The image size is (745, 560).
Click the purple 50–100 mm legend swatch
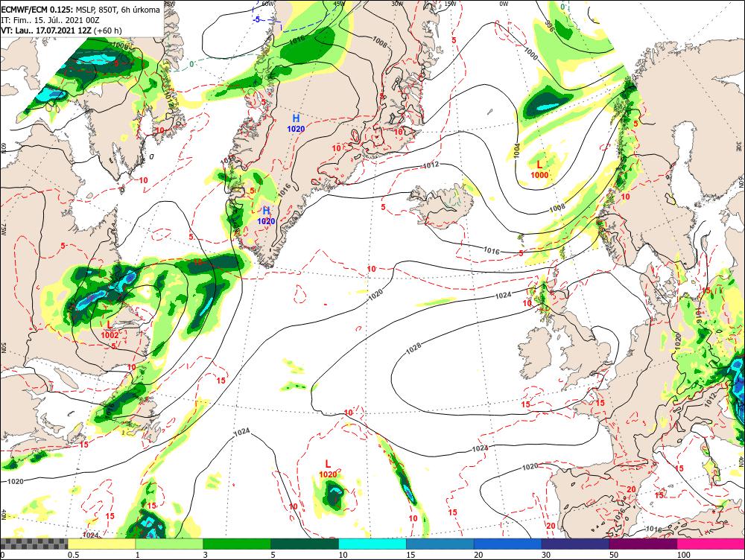click(x=644, y=544)
